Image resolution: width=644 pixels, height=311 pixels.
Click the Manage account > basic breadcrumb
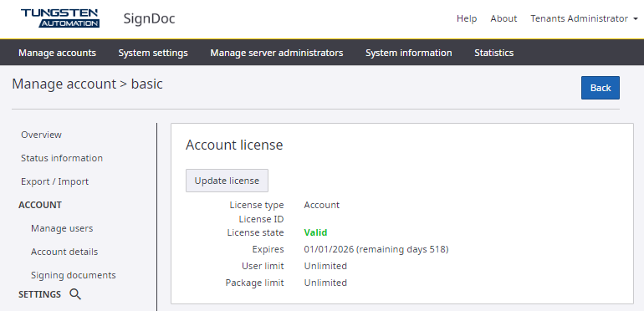pyautogui.click(x=88, y=84)
